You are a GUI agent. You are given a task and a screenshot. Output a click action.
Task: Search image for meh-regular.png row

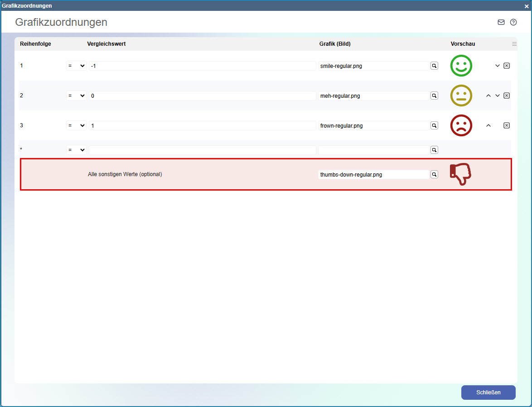click(x=434, y=96)
